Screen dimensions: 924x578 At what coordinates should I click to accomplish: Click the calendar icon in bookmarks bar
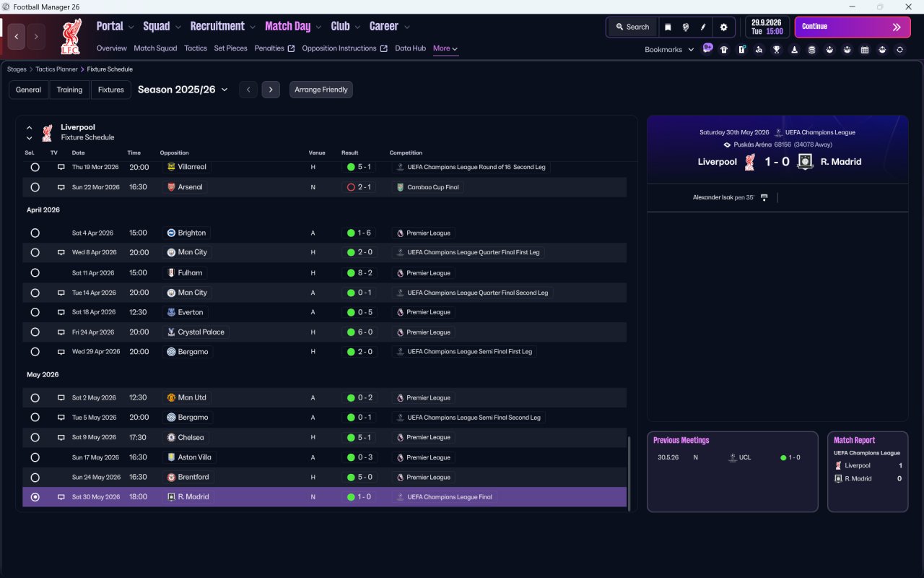tap(865, 50)
